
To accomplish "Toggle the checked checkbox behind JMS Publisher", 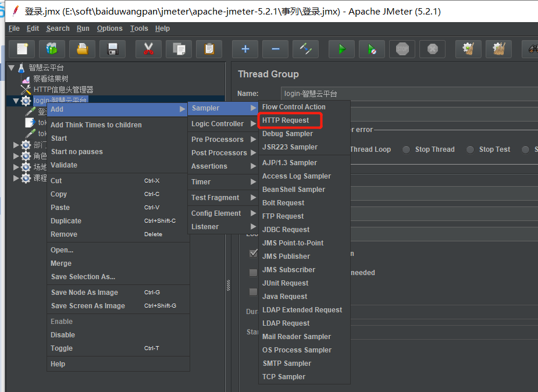I will 253,254.
